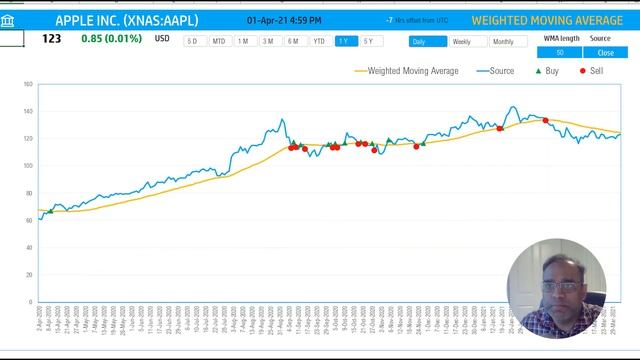640x360 pixels.
Task: Open the WMA length 50 dropdown
Action: [560, 53]
